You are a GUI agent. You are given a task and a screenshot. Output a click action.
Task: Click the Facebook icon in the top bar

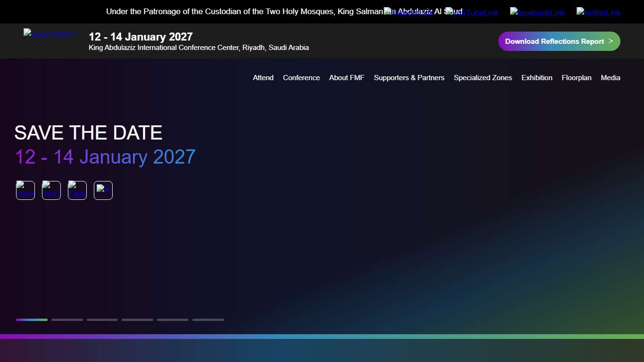coord(537,13)
